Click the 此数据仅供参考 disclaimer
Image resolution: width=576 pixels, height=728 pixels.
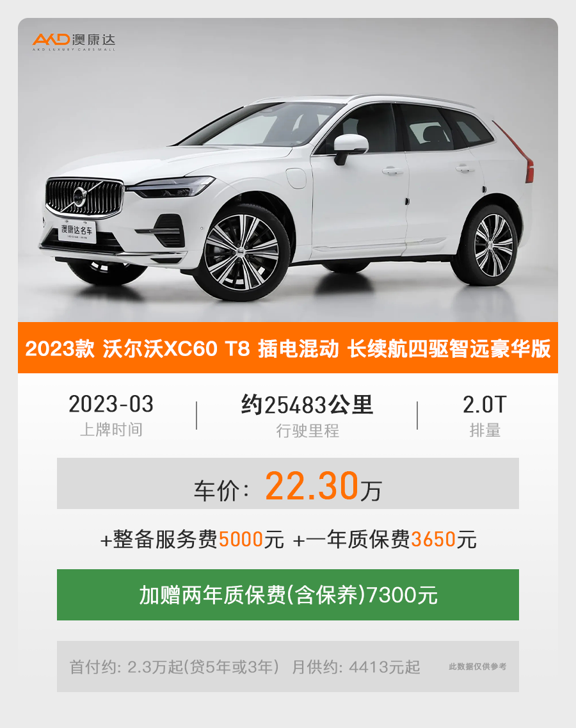tap(477, 667)
